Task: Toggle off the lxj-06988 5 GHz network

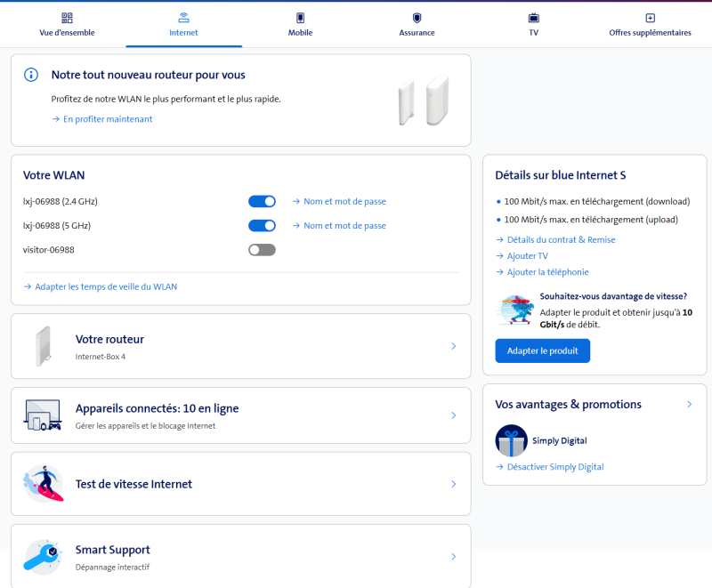Action: pyautogui.click(x=262, y=226)
